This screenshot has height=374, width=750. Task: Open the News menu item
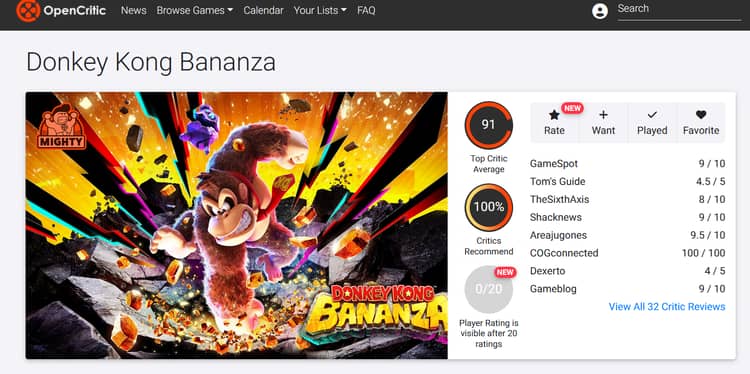click(133, 10)
